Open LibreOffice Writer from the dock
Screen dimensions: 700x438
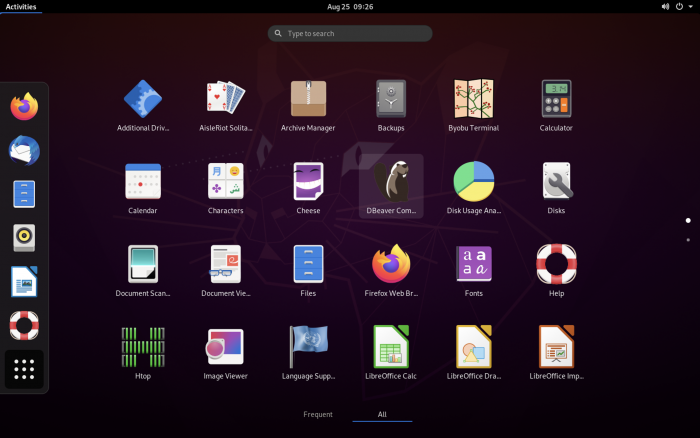click(24, 282)
